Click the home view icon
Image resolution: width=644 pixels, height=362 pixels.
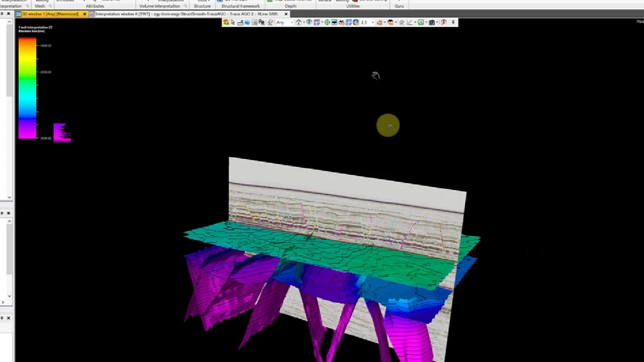[298, 23]
